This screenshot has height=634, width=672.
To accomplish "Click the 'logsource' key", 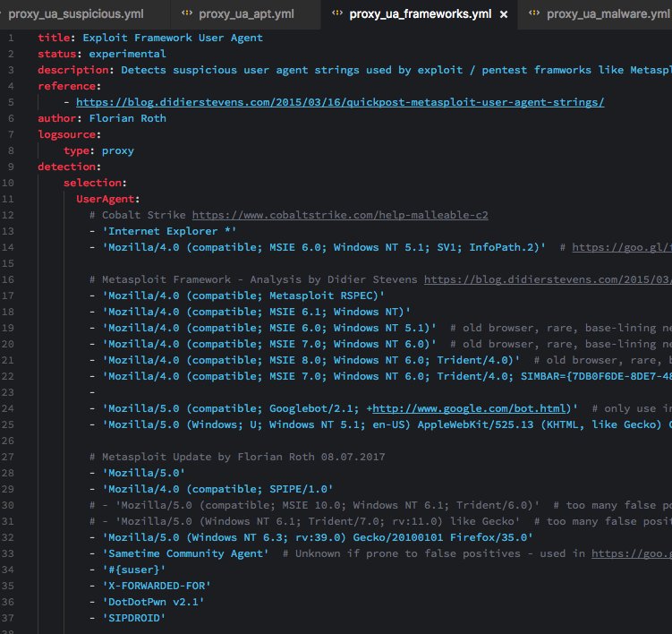I will [x=66, y=134].
